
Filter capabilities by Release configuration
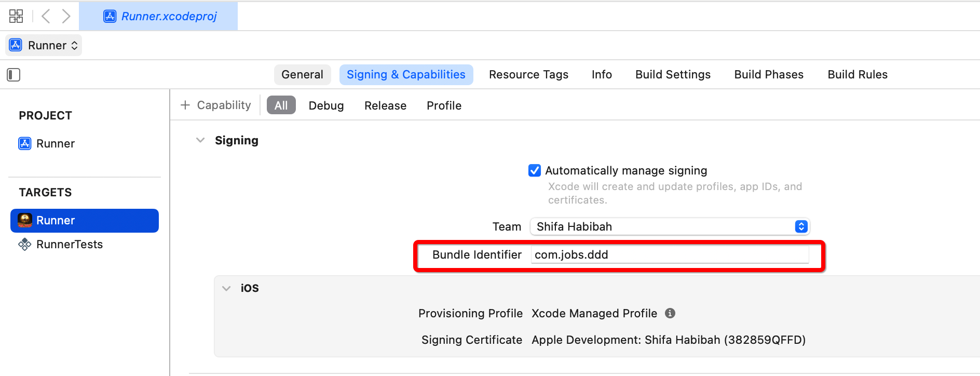pyautogui.click(x=385, y=105)
